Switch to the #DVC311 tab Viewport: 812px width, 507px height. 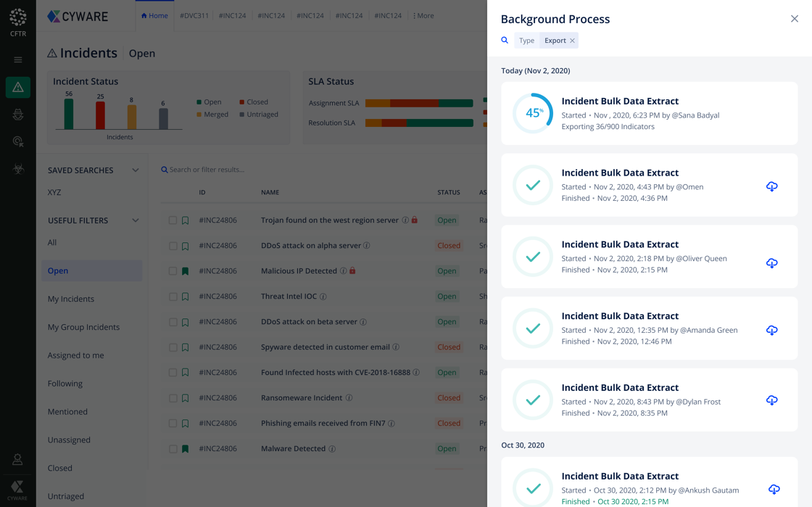point(194,15)
